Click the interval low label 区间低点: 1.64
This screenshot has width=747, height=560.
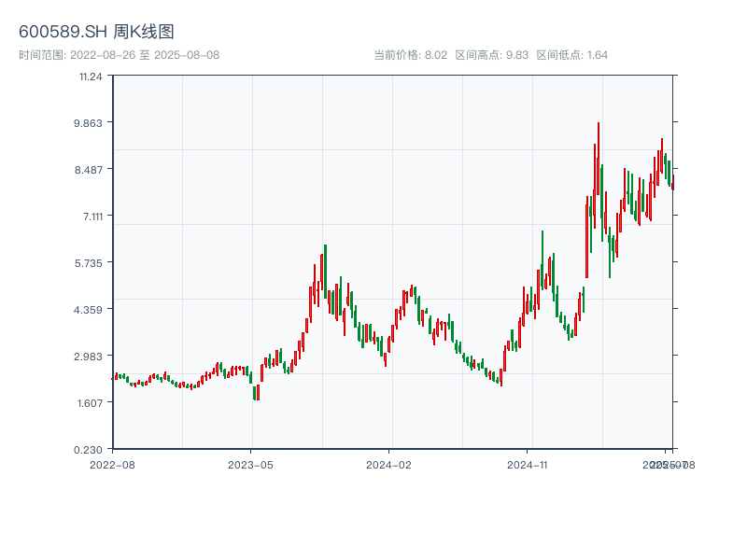pyautogui.click(x=571, y=55)
